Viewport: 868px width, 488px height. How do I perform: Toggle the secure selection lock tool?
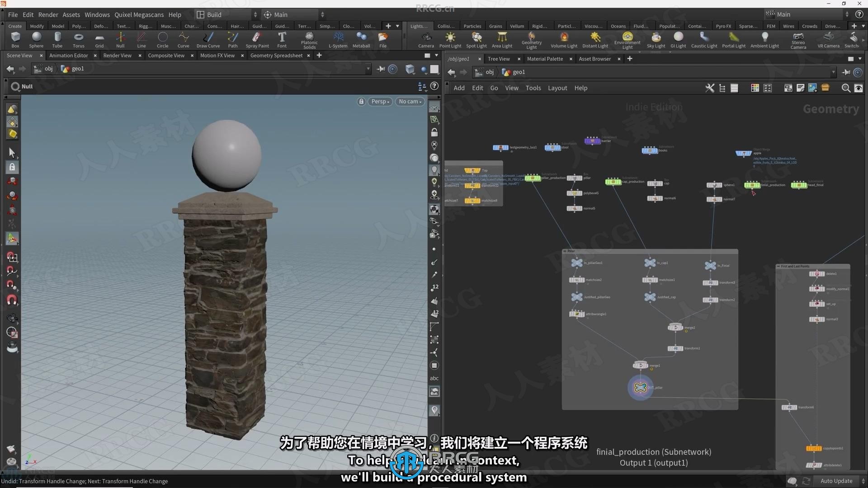pos(12,167)
